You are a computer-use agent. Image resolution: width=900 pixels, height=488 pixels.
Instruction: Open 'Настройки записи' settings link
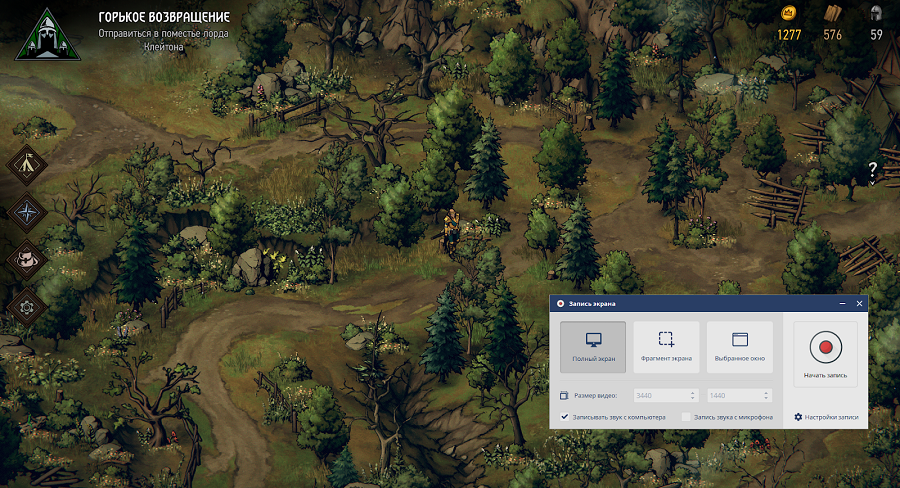point(826,417)
